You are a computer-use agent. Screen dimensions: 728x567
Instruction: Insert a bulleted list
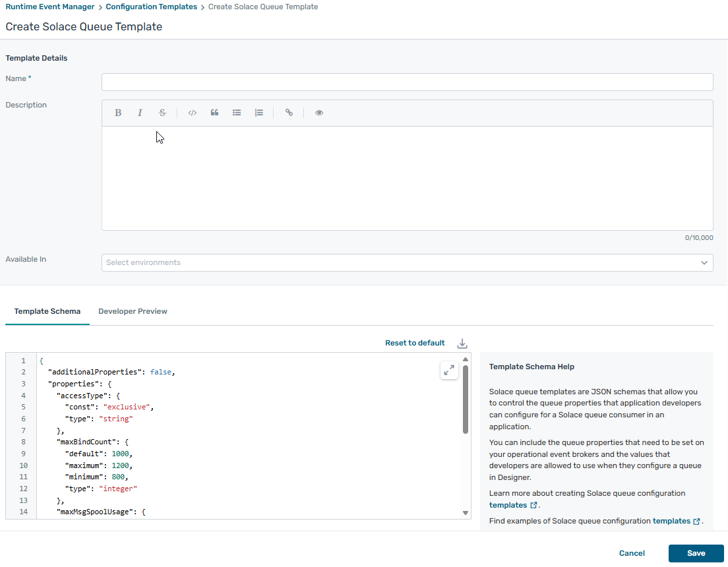click(x=237, y=113)
